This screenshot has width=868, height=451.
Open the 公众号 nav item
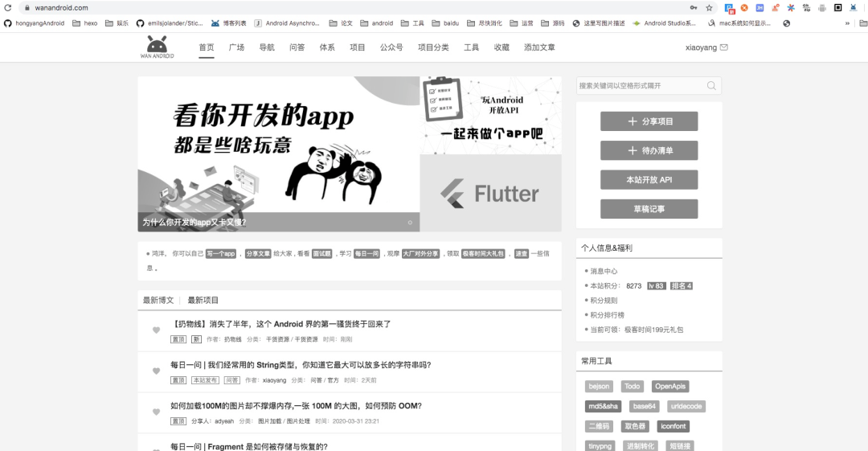(x=391, y=47)
